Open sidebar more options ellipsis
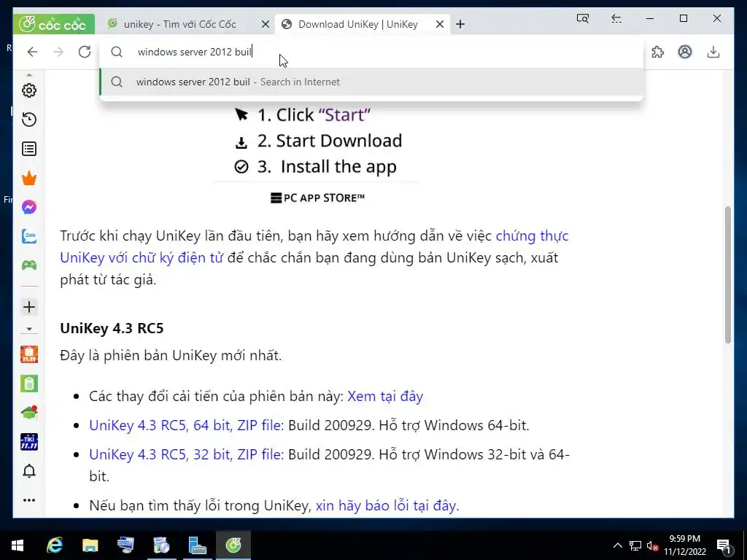 point(29,500)
